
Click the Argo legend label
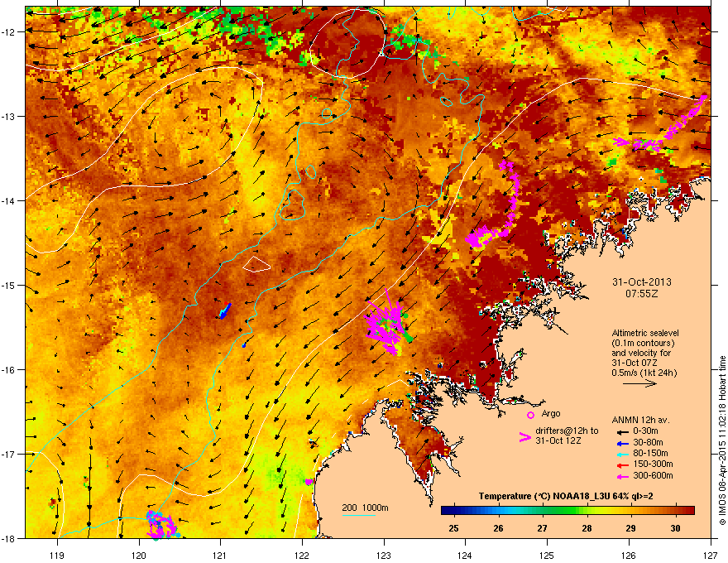(551, 413)
